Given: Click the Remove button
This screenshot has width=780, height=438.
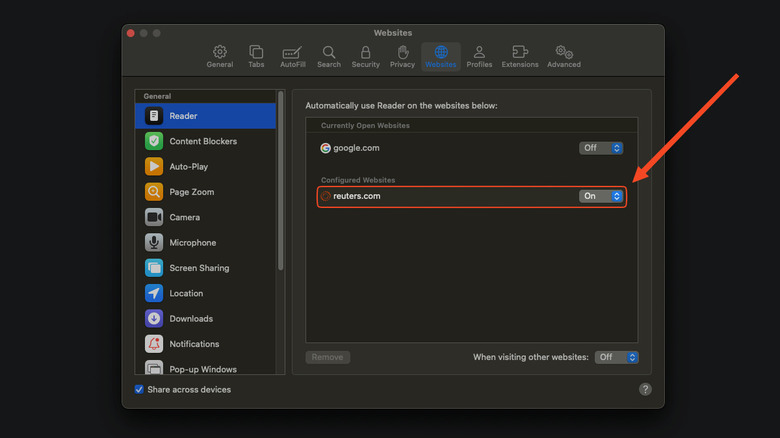Looking at the screenshot, I should pyautogui.click(x=327, y=357).
